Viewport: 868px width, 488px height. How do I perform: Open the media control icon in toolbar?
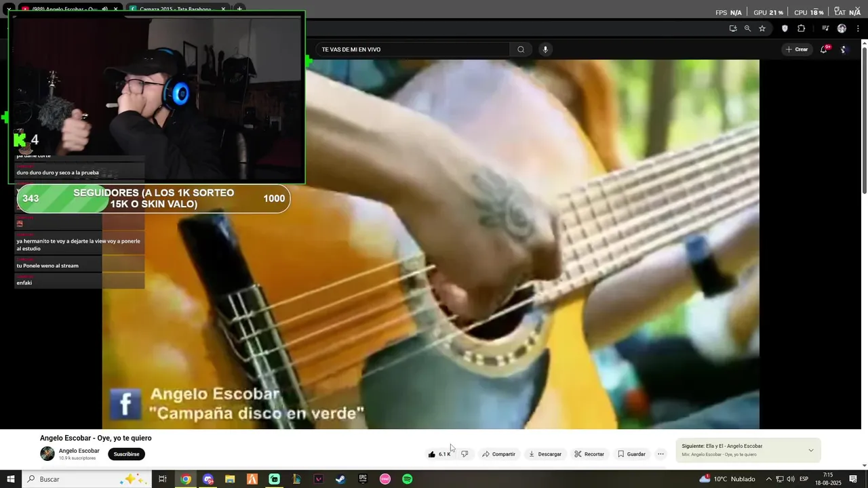point(825,28)
